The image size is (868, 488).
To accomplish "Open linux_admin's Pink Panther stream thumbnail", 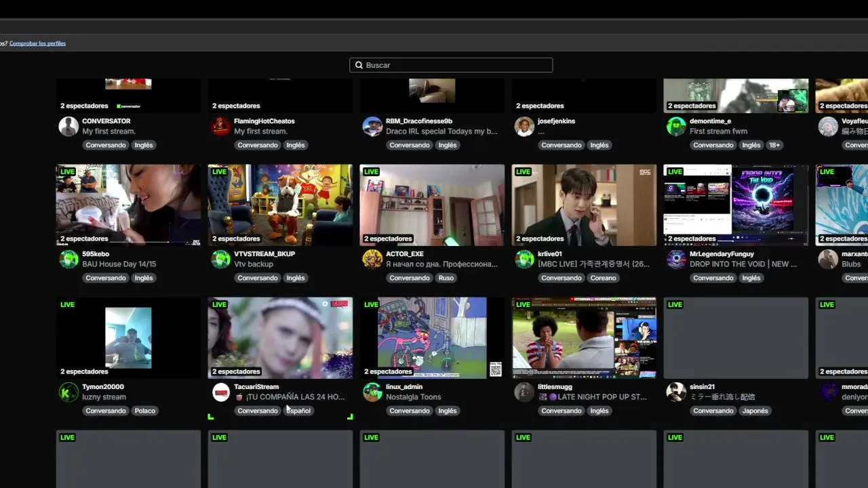I will [x=432, y=338].
